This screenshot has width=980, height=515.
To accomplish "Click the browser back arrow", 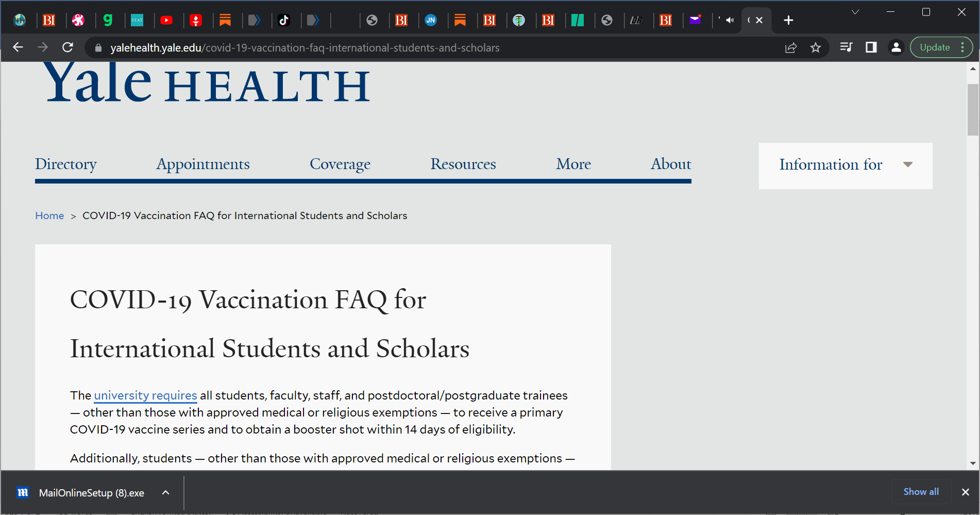I will pyautogui.click(x=18, y=47).
